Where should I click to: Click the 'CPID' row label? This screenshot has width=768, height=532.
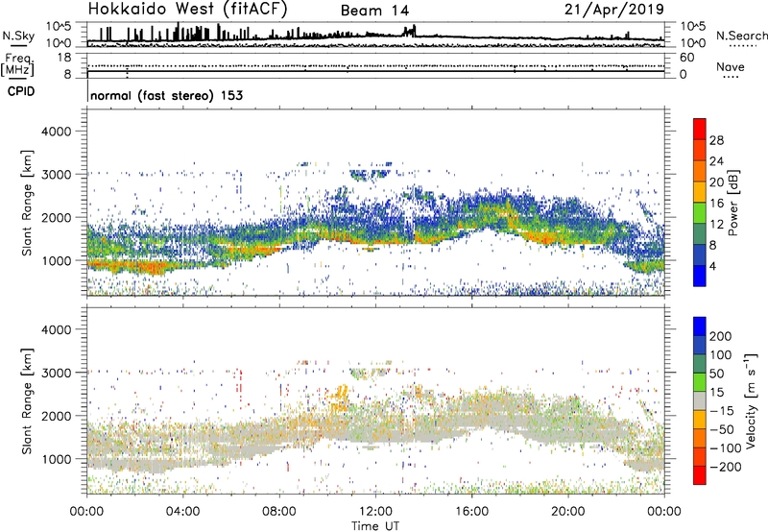21,91
